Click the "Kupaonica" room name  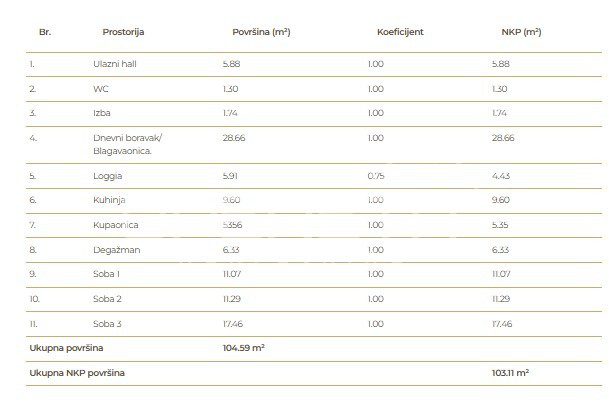112,225
